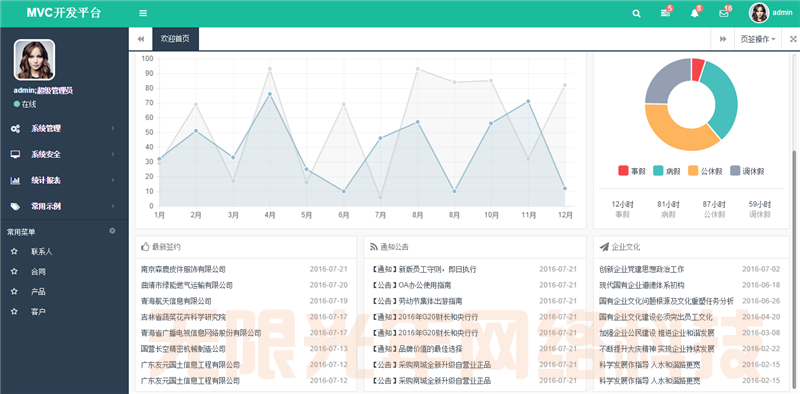Open notice 品牌价值的最佳选择

click(x=416, y=349)
